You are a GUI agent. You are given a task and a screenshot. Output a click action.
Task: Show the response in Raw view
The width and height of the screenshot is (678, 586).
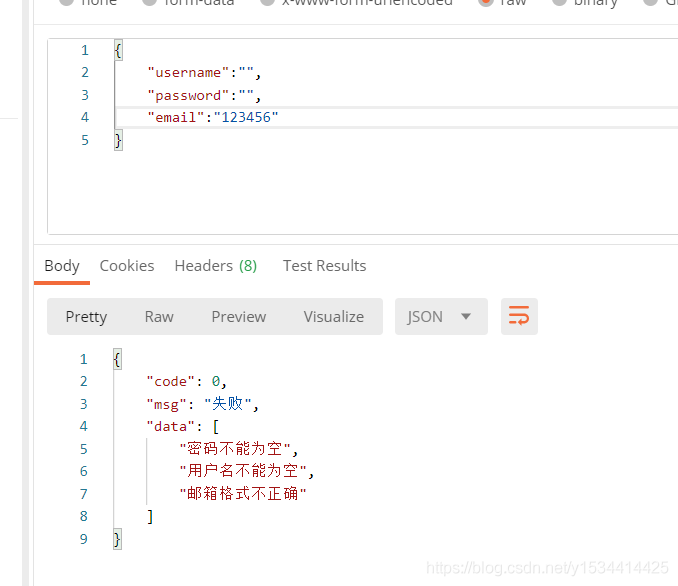(159, 317)
